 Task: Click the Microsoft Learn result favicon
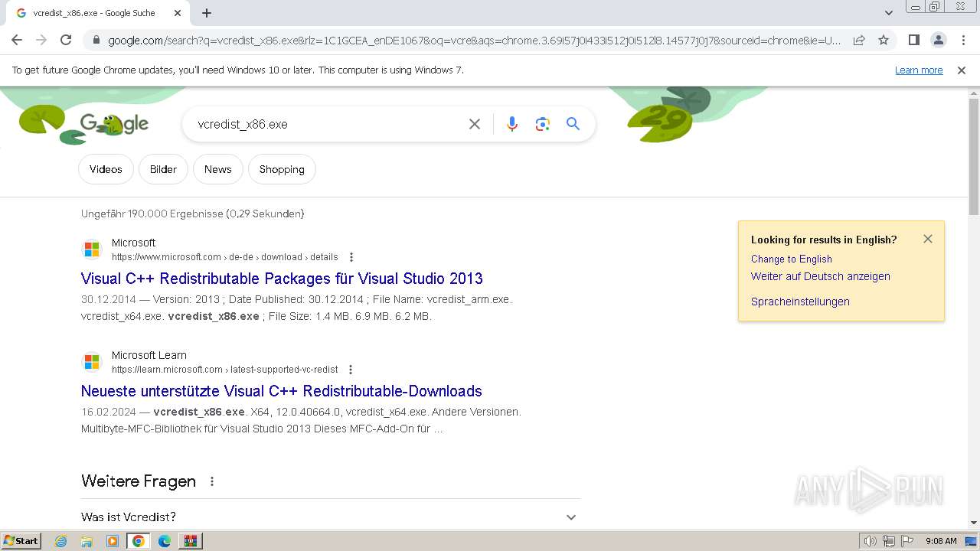click(92, 362)
